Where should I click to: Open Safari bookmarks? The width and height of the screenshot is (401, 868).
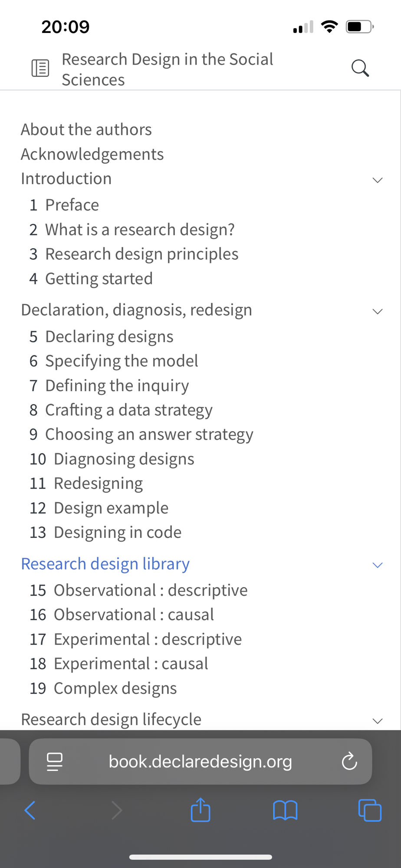[285, 810]
